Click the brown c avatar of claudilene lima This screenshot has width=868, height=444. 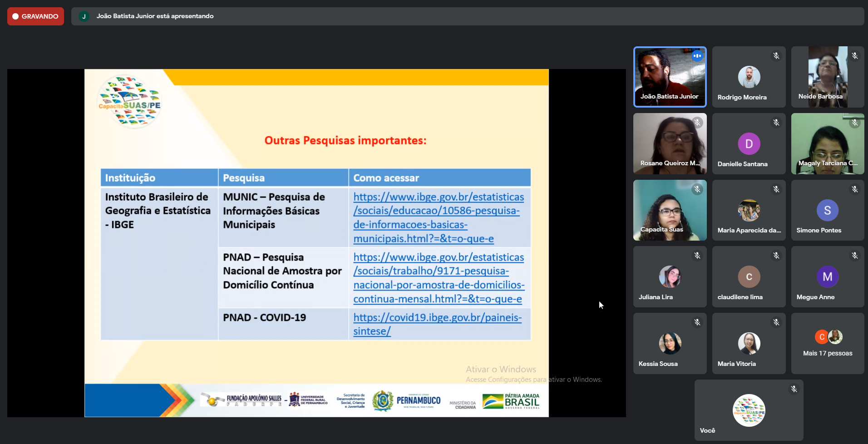[749, 277]
